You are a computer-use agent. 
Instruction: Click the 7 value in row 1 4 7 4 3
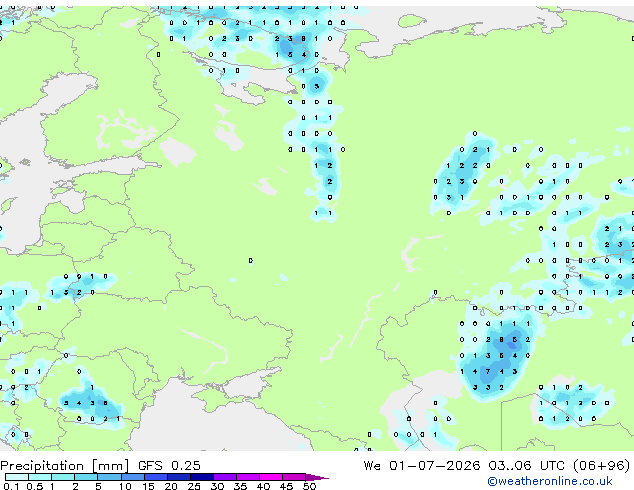pos(488,372)
